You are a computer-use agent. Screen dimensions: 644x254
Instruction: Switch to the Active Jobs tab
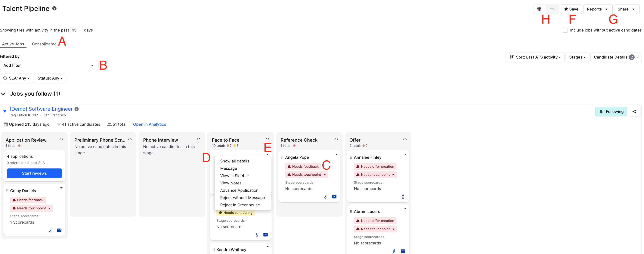pos(13,44)
